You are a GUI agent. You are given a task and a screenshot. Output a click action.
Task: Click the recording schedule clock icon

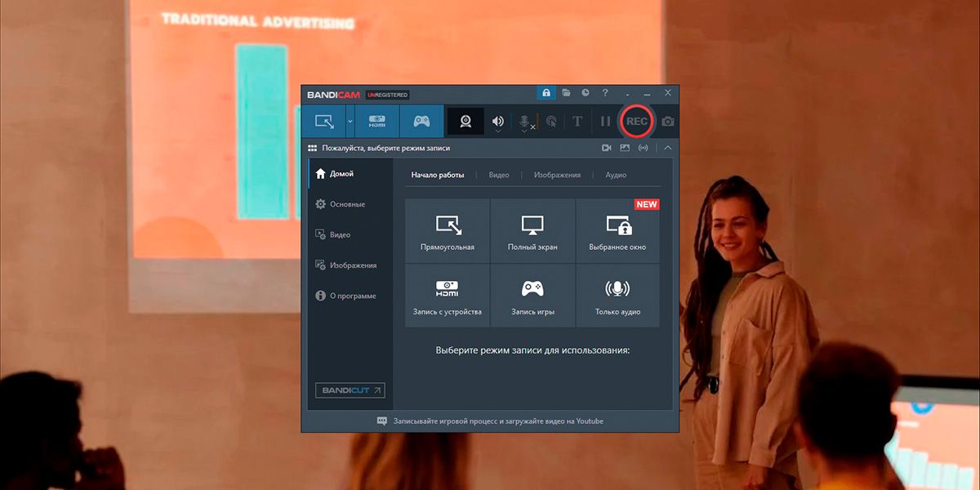click(585, 93)
